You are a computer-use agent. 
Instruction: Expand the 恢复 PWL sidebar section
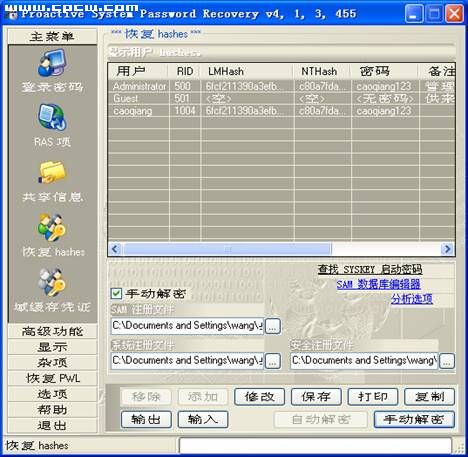[52, 378]
